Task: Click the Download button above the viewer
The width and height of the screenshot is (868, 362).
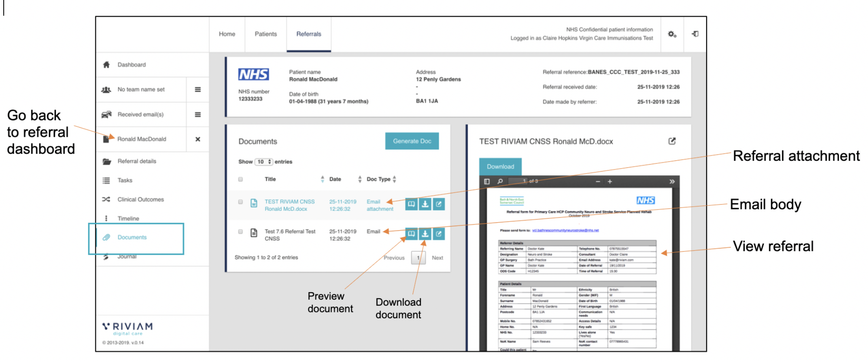Action: [x=500, y=167]
